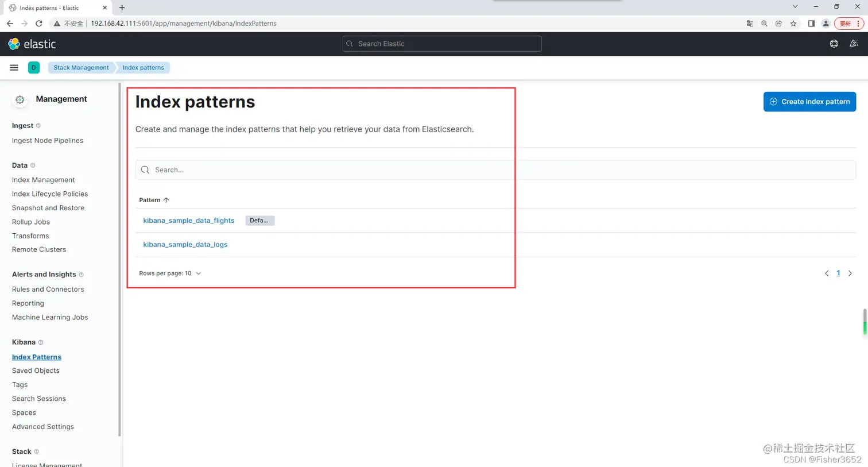Screen dimensions: 868x467
Task: Open a new browser tab
Action: point(122,7)
